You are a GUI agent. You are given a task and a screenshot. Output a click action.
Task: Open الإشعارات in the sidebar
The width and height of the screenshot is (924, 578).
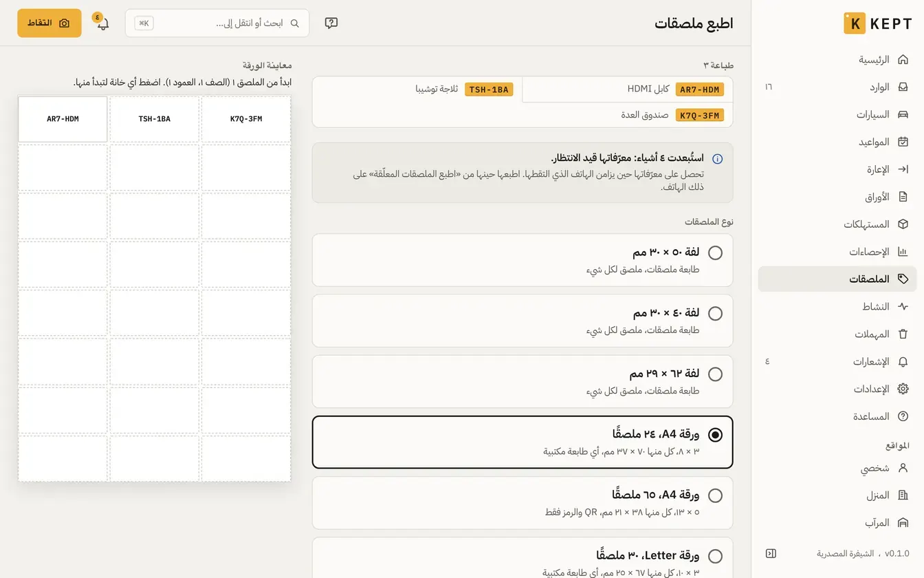(x=837, y=361)
